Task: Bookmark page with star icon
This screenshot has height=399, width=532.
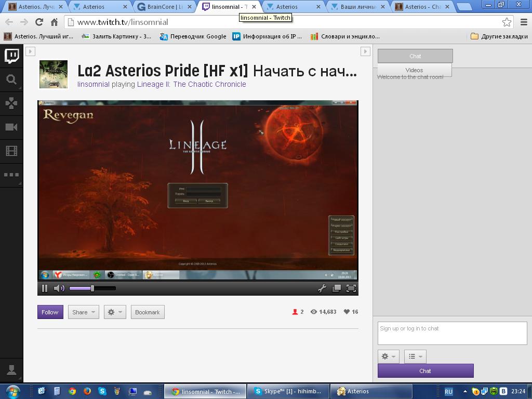Action: coord(507,22)
